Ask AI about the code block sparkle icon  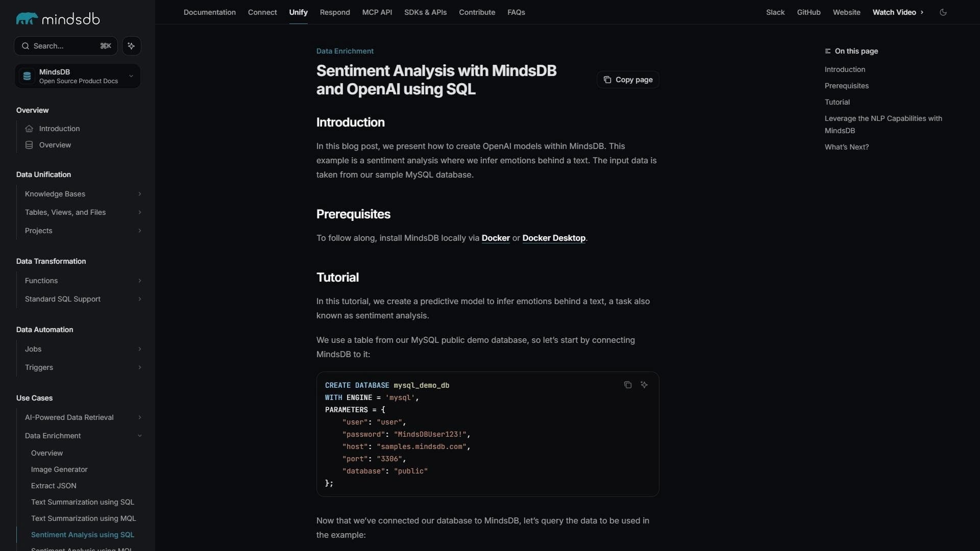click(x=644, y=385)
